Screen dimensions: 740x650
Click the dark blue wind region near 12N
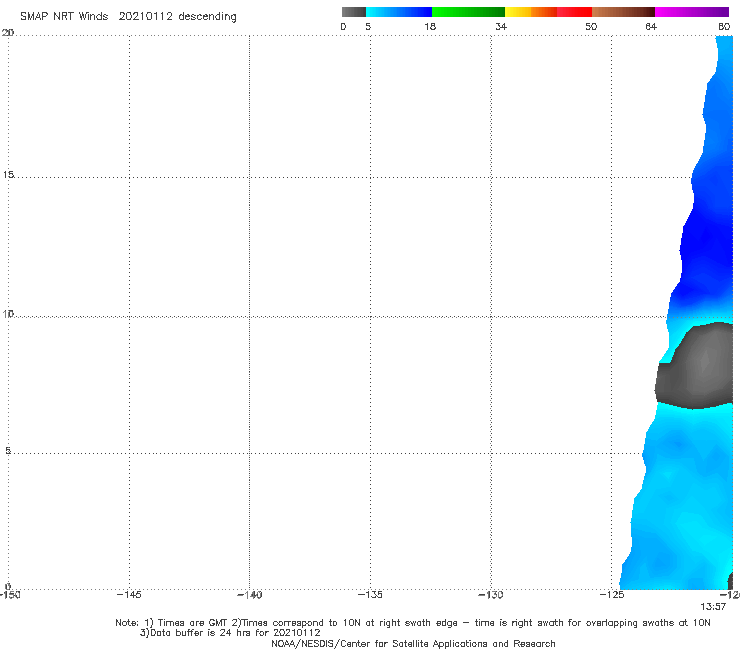[x=708, y=250]
